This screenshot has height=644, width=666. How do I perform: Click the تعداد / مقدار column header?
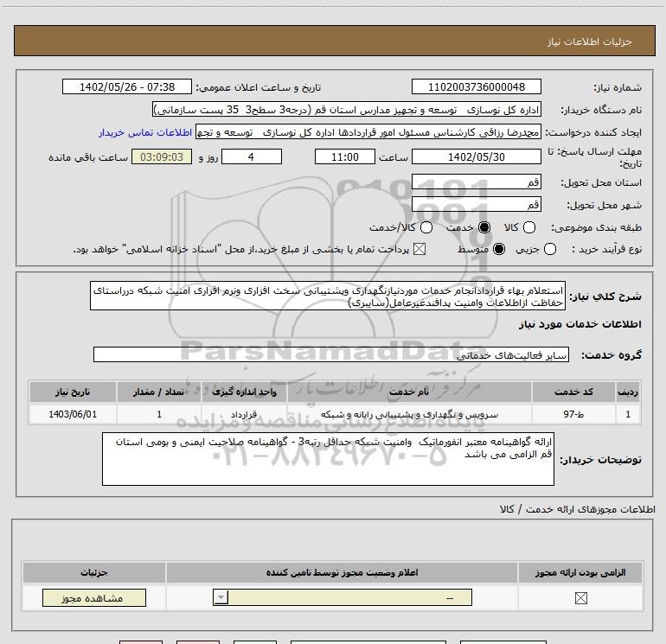coord(159,392)
